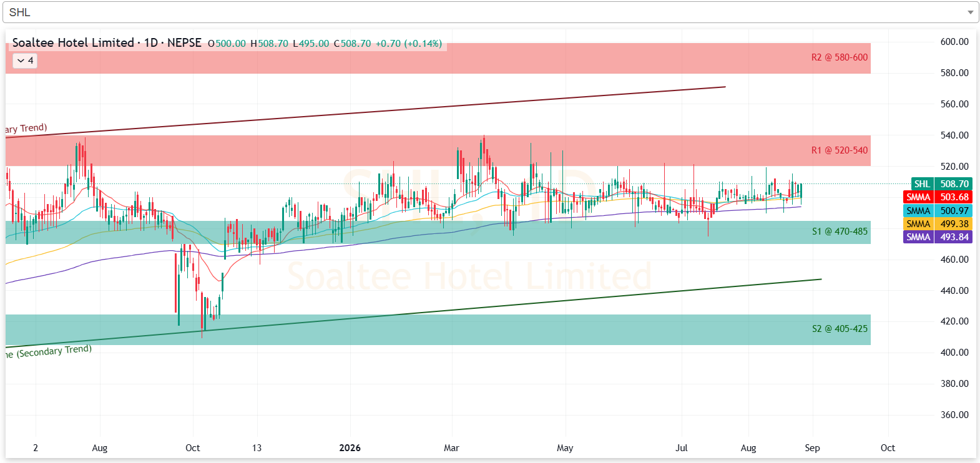Image resolution: width=980 pixels, height=463 pixels.
Task: Click the Secondary Trend line label
Action: point(49,351)
